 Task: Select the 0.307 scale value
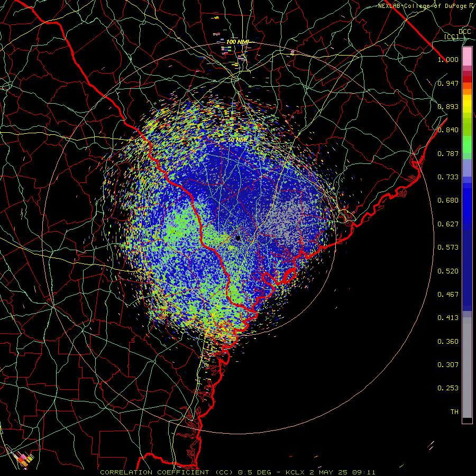pos(448,365)
